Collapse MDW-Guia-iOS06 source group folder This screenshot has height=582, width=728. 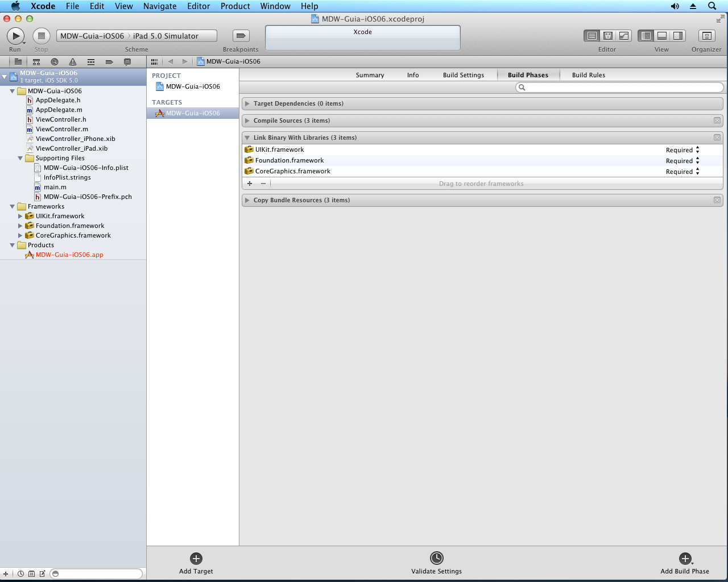point(12,91)
